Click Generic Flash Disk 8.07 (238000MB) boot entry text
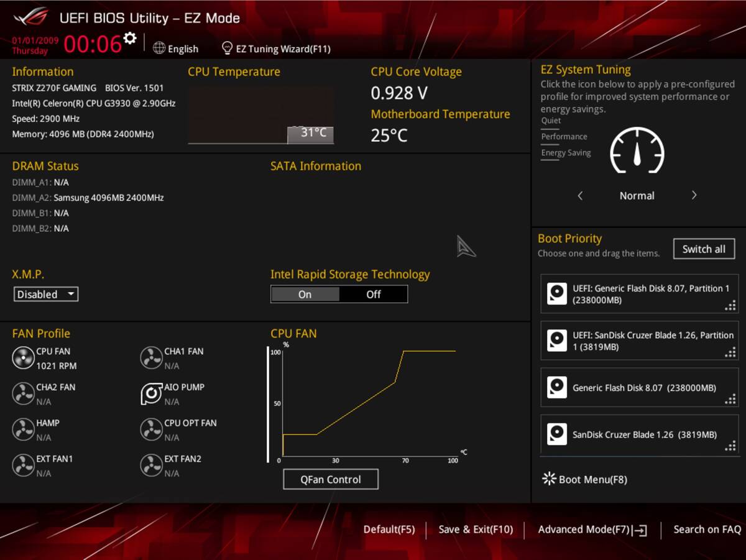Viewport: 746px width, 560px height. [x=644, y=388]
